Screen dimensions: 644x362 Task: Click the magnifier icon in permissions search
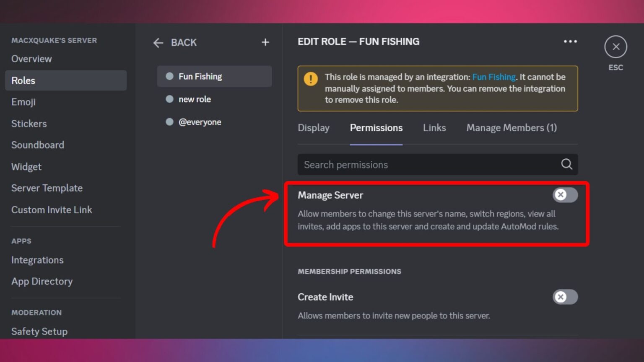(566, 164)
